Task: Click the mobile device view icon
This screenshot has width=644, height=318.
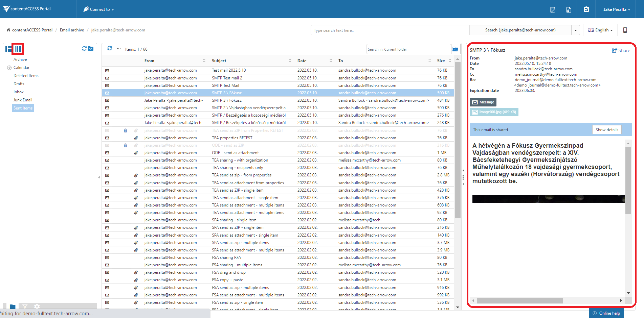Action: coord(625,30)
